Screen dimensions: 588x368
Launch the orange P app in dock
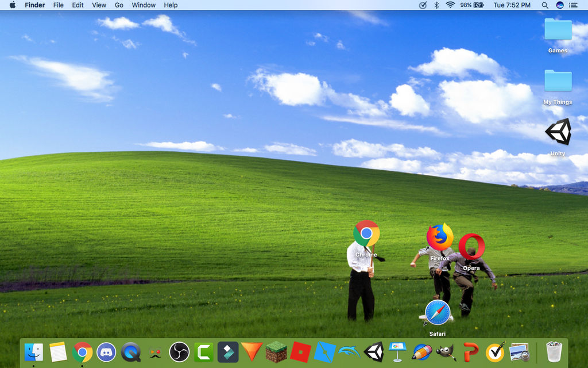point(471,352)
